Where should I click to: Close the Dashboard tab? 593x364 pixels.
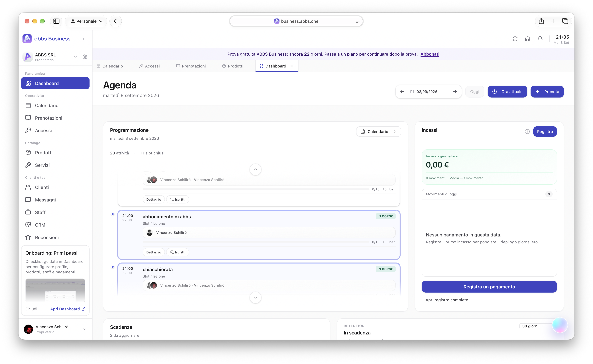(x=292, y=66)
